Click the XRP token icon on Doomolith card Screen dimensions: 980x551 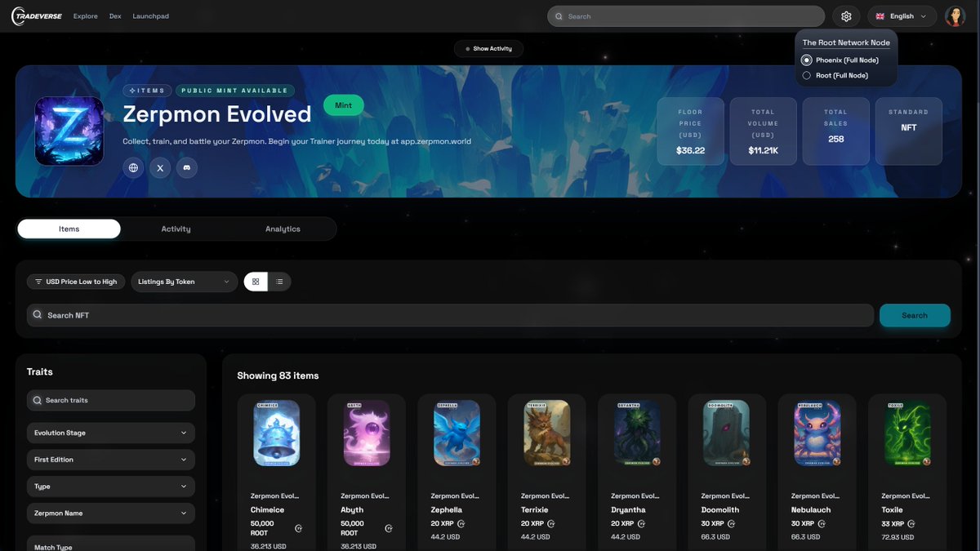(x=731, y=524)
